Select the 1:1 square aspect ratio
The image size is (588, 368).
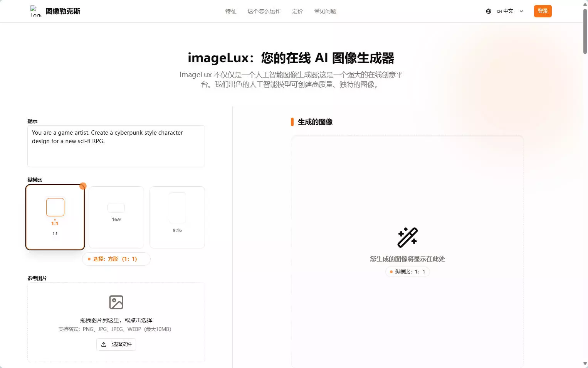[x=55, y=217]
